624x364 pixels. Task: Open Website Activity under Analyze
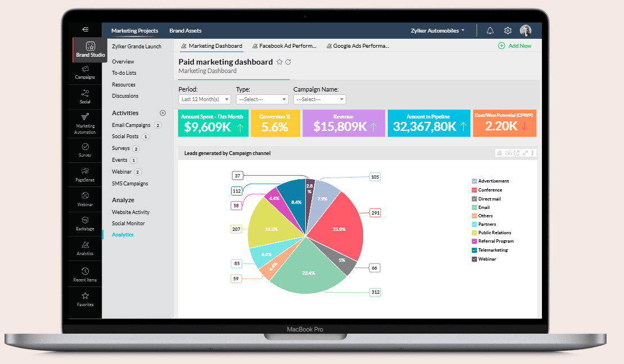tap(131, 212)
